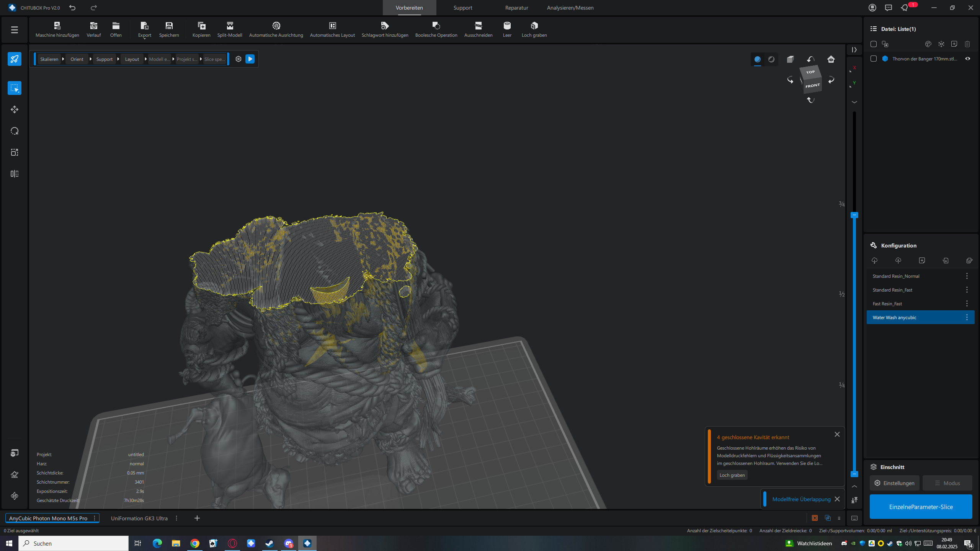Save the project with Speichern
The width and height of the screenshot is (980, 551).
click(x=169, y=29)
